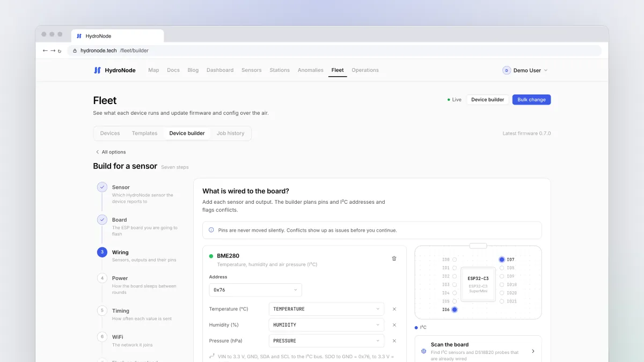Screen dimensions: 644x362
Task: Click the info icon in pins notice
Action: tap(211, 230)
